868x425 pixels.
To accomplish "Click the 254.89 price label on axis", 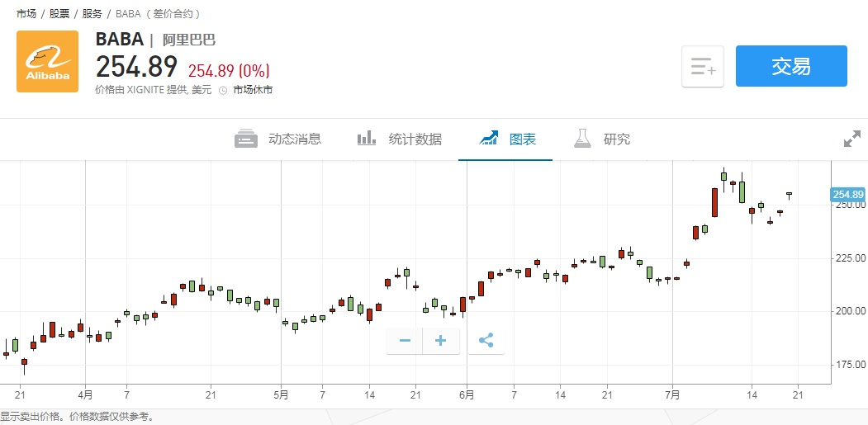I will pos(847,195).
